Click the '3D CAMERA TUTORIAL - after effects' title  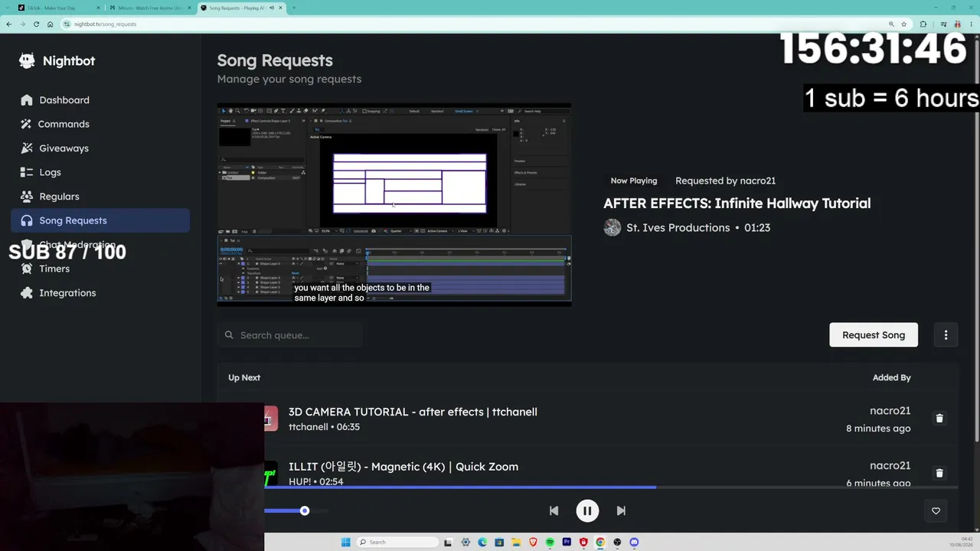(413, 412)
